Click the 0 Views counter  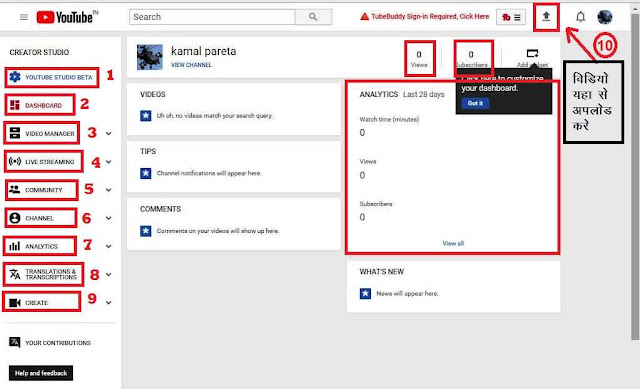tap(419, 59)
